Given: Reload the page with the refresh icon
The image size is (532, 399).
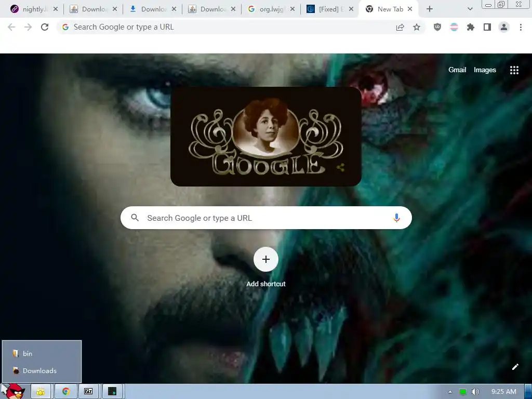Looking at the screenshot, I should [45, 27].
